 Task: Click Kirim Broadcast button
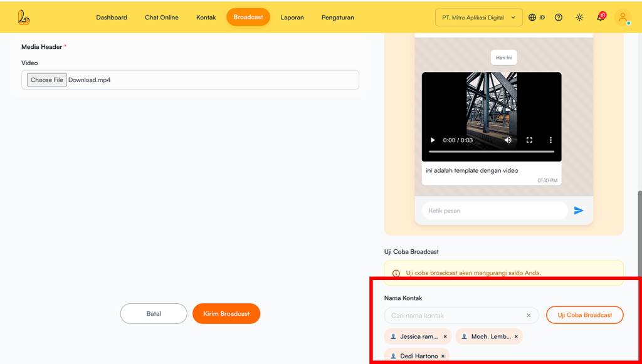click(x=226, y=314)
